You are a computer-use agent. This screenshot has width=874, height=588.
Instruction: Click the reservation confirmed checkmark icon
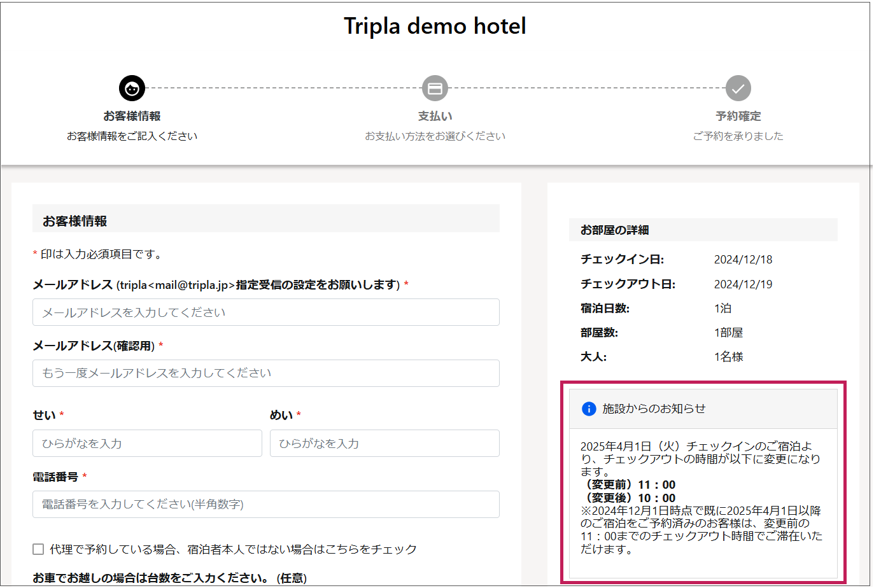pyautogui.click(x=738, y=88)
